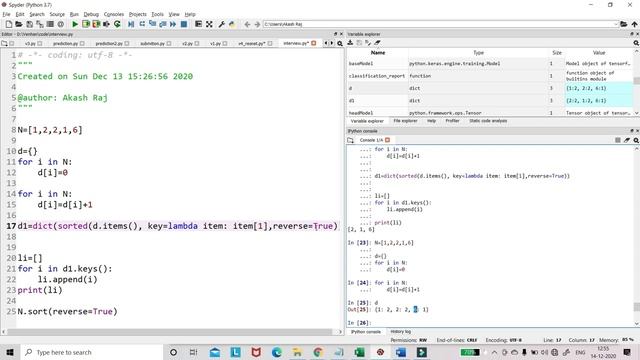640x360 pixels.
Task: Open Microsoft Edge from taskbar
Action: [276, 352]
